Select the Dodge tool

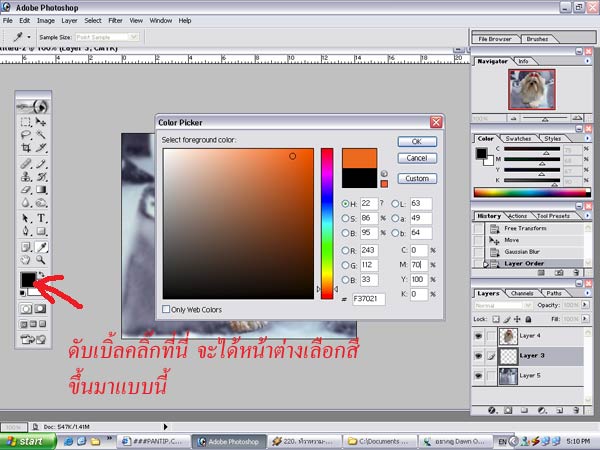pos(41,203)
